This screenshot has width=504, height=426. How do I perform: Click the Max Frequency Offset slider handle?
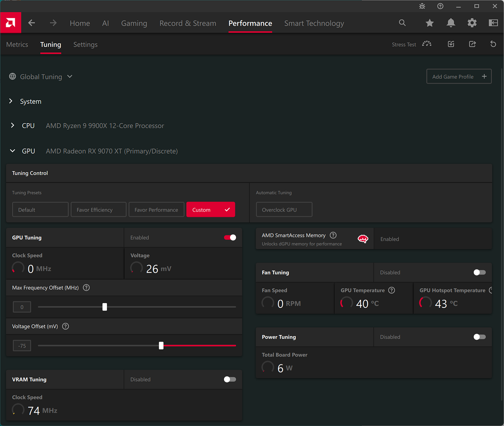click(105, 307)
